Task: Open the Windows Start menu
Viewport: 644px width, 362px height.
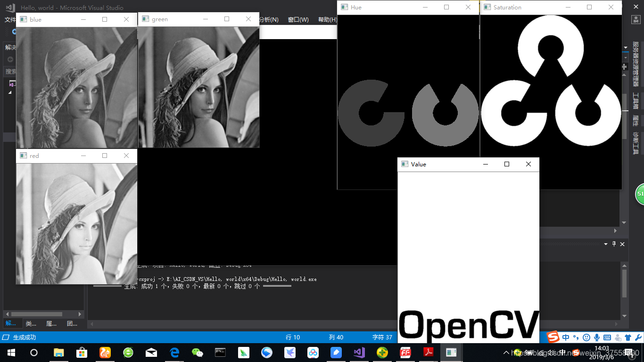Action: click(11, 352)
